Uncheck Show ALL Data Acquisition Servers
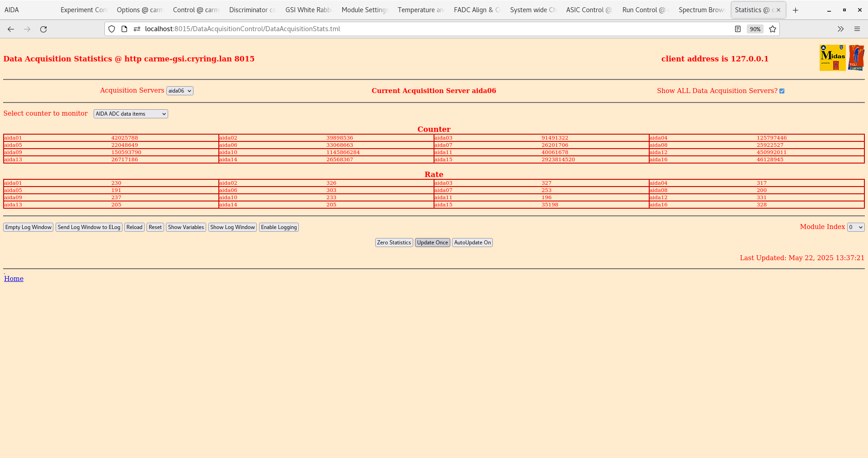 (782, 91)
